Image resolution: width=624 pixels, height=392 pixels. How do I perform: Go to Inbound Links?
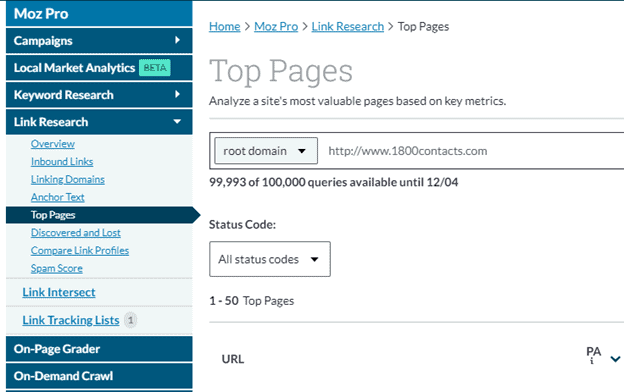62,162
